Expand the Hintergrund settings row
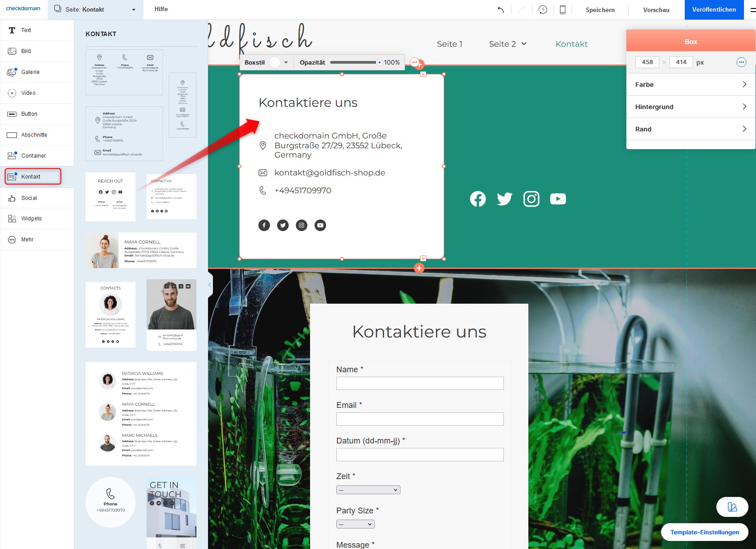 (691, 107)
